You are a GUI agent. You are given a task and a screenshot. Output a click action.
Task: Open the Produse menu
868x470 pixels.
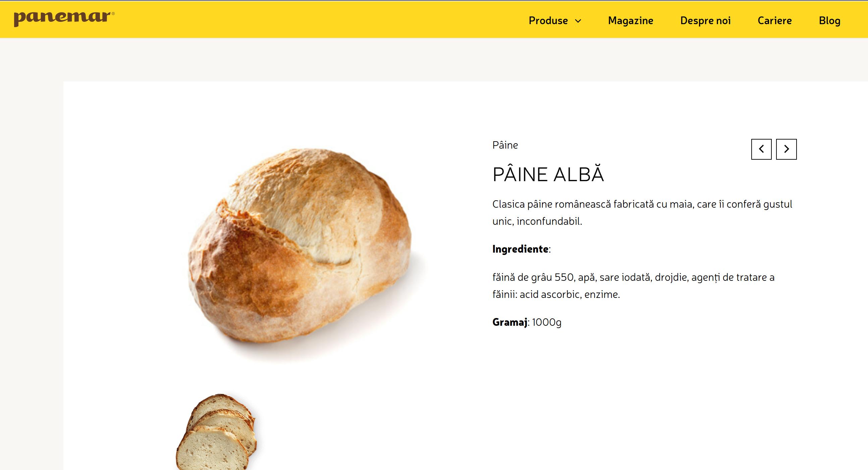(x=548, y=21)
